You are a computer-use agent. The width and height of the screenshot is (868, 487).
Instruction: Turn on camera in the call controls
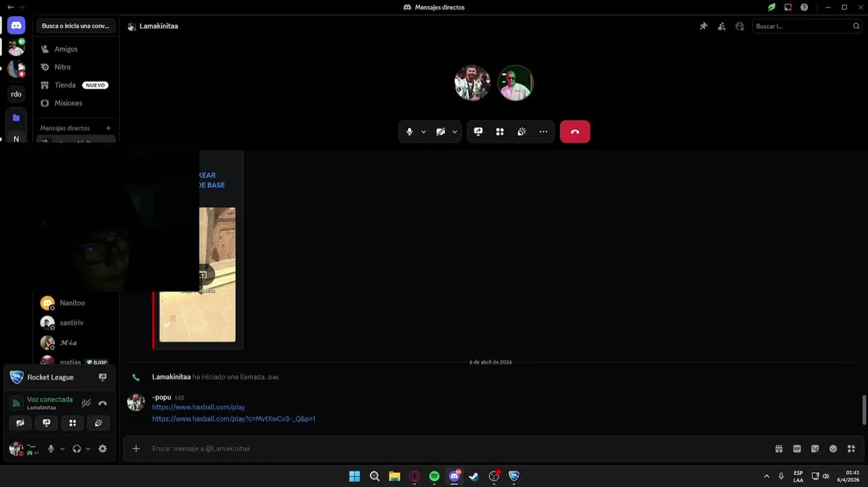pos(440,132)
